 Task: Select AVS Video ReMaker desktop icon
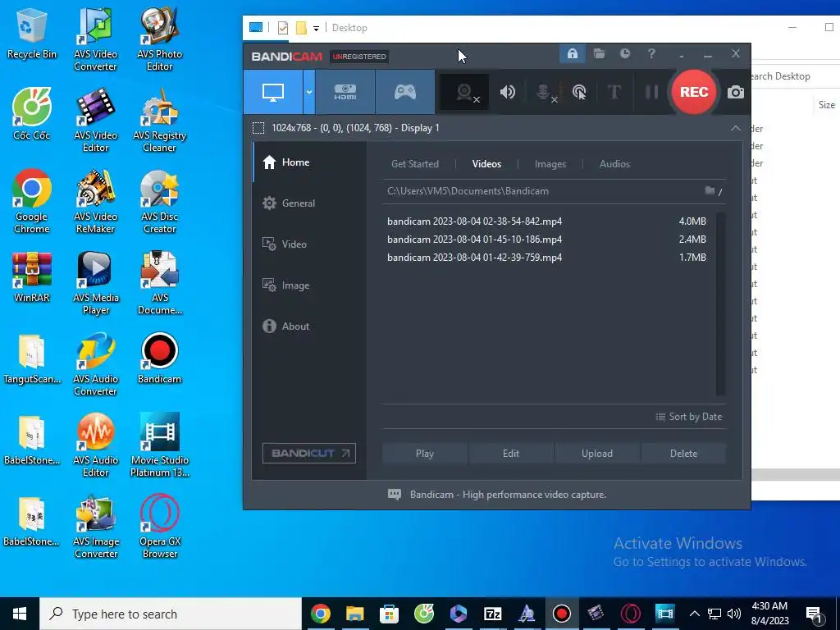click(95, 202)
